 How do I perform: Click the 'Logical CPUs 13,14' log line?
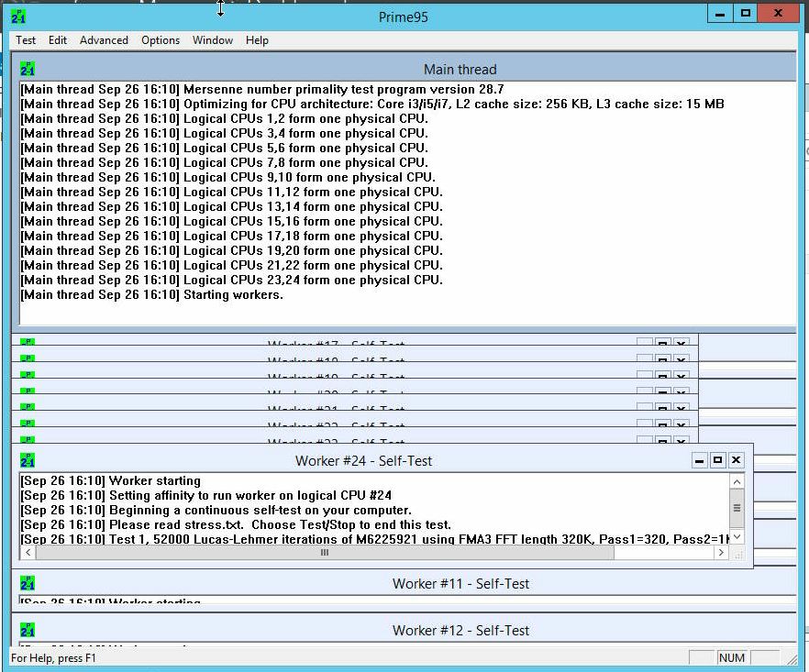pyautogui.click(x=231, y=207)
